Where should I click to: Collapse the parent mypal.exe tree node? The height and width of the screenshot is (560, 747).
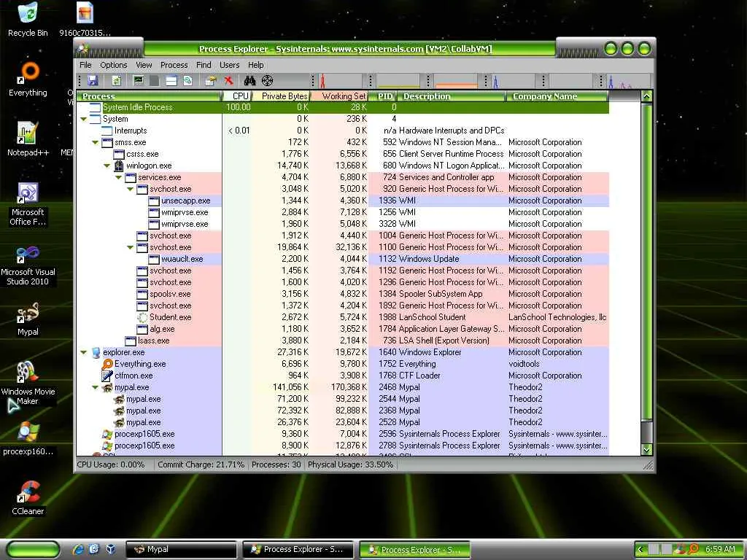(96, 387)
